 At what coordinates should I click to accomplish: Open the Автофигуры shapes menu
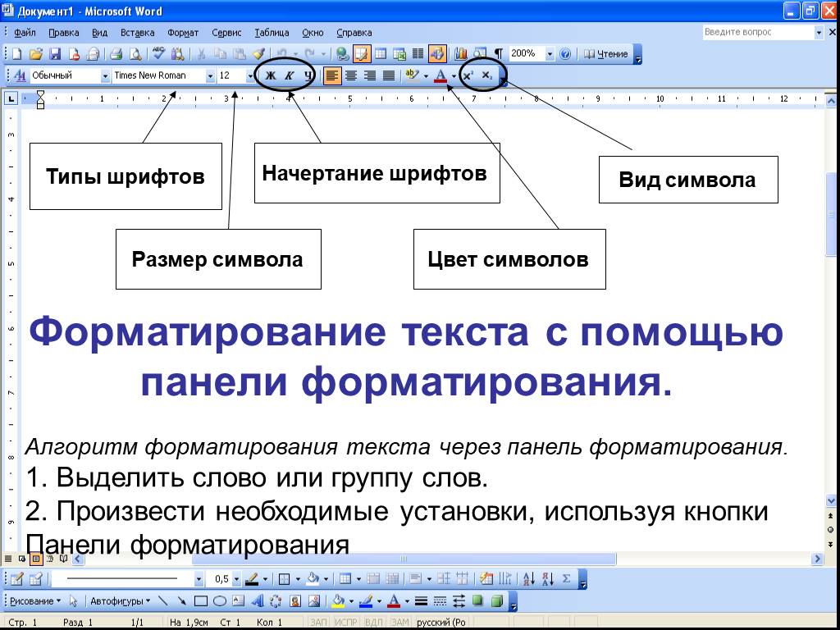tap(120, 601)
